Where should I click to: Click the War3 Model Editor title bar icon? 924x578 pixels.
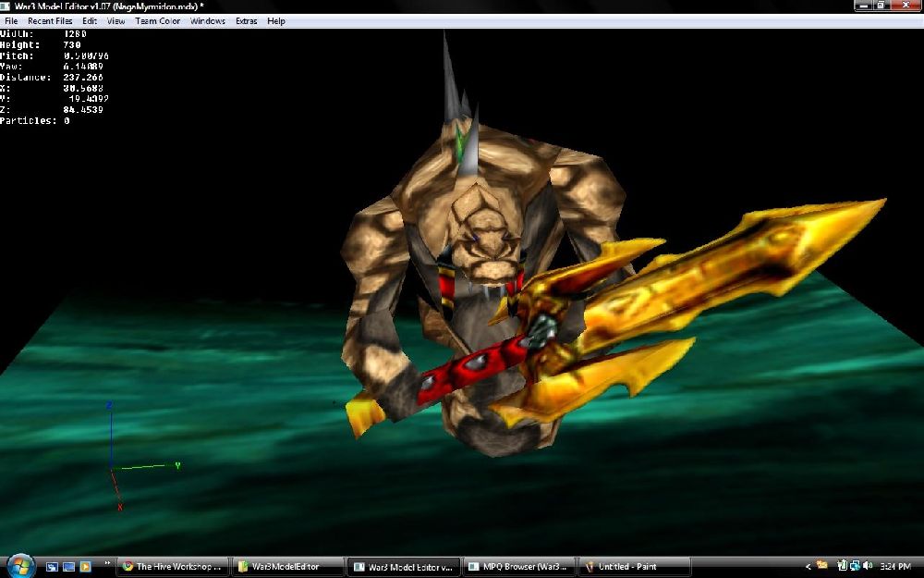click(x=6, y=6)
